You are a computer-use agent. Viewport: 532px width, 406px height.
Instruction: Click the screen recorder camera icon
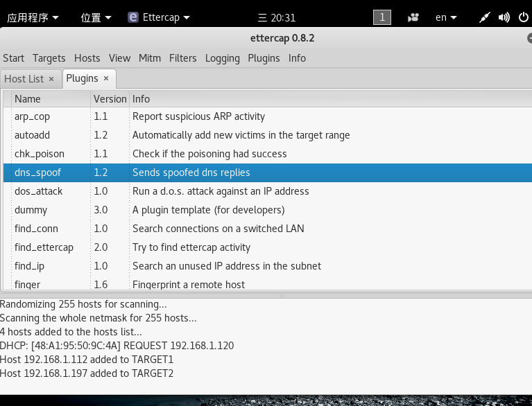413,17
